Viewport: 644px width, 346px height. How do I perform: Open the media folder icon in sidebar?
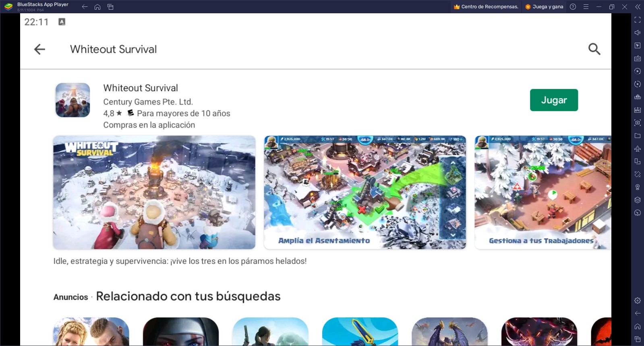pos(638,136)
